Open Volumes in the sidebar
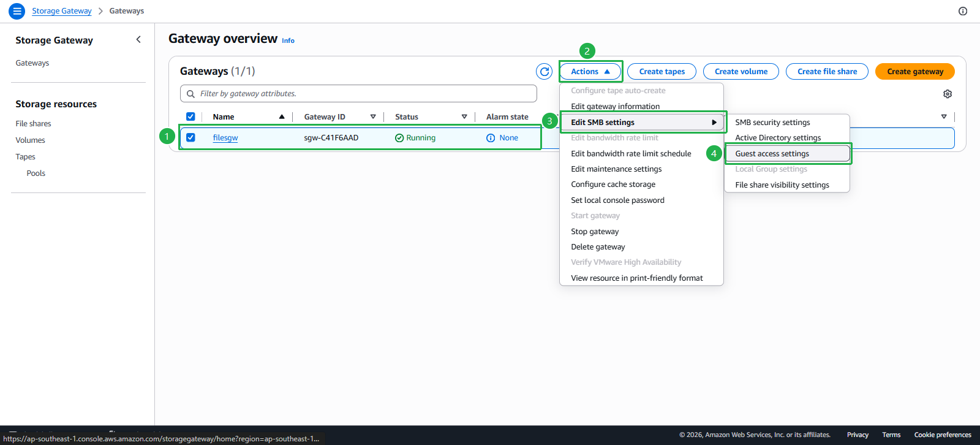980x445 pixels. 31,140
